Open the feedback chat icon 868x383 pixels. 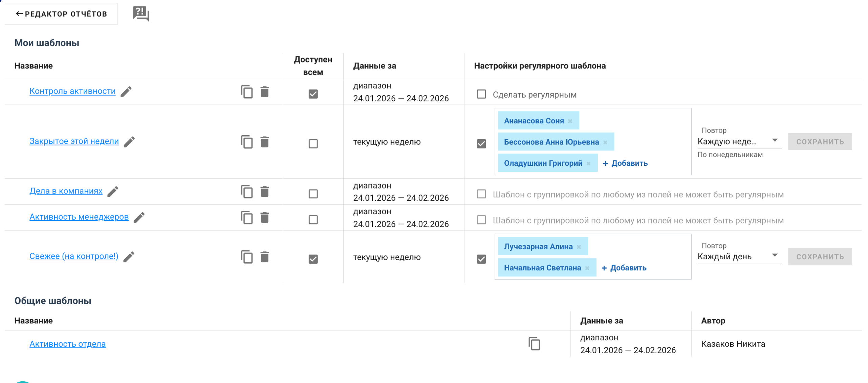click(141, 14)
